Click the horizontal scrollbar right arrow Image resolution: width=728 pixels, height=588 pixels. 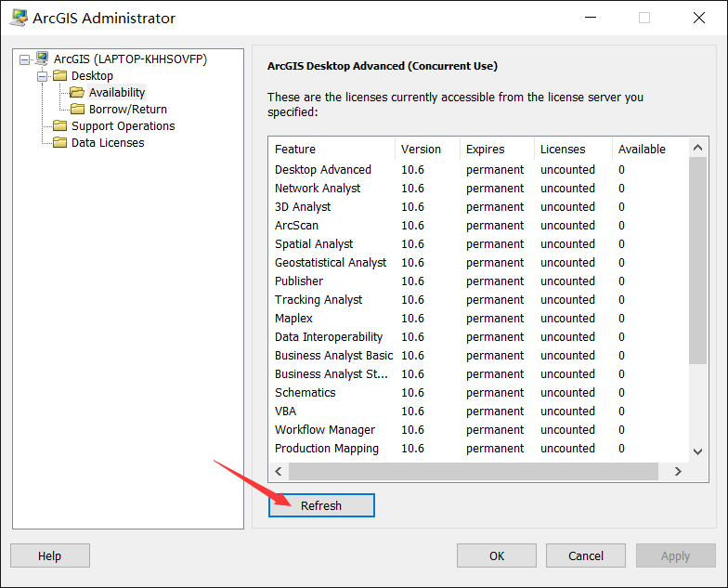pos(678,472)
